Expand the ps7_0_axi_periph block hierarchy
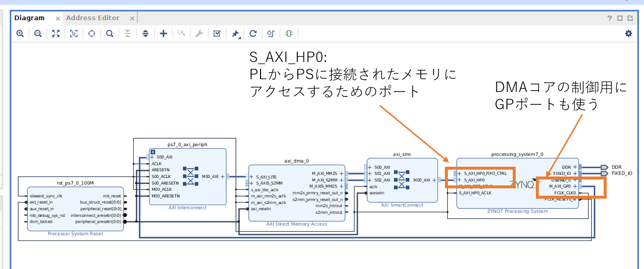The width and height of the screenshot is (644, 269). click(x=153, y=152)
